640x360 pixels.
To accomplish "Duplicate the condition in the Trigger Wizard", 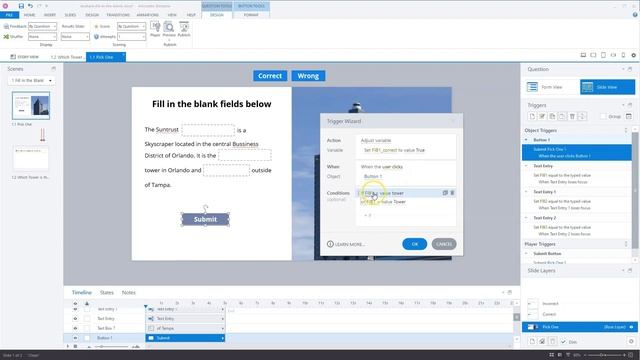I will 445,193.
